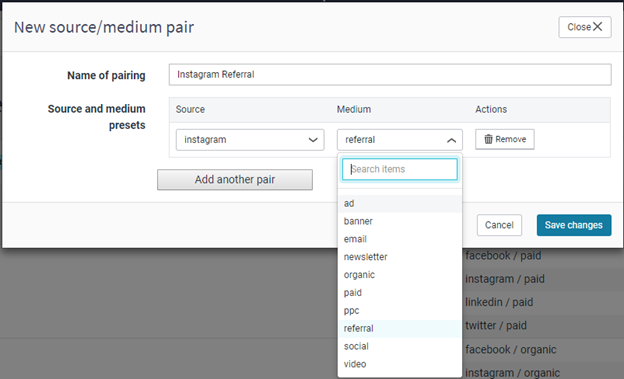624x379 pixels.
Task: Focus the Search items box
Action: 400,169
